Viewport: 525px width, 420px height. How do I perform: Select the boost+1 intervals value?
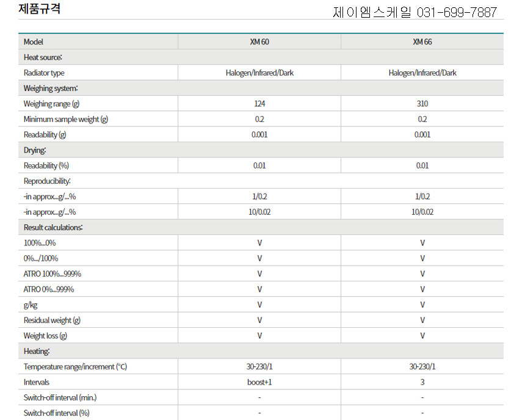[259, 382]
